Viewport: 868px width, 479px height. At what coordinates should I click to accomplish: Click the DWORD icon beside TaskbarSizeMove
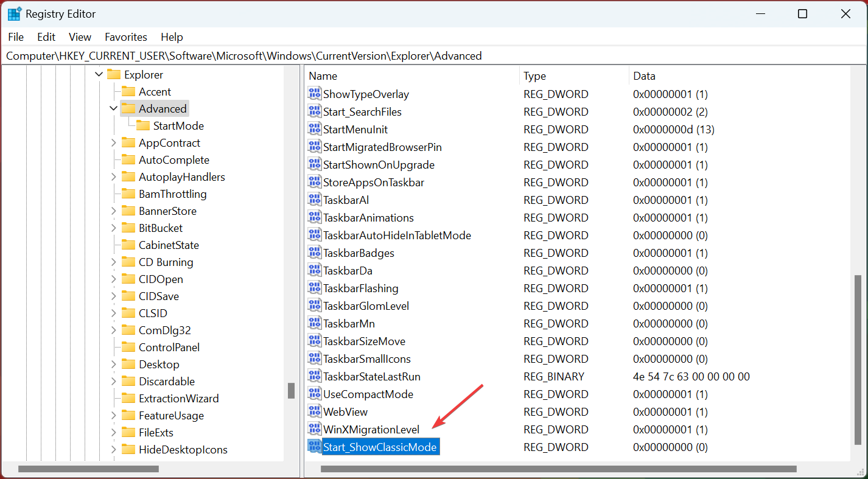[314, 341]
